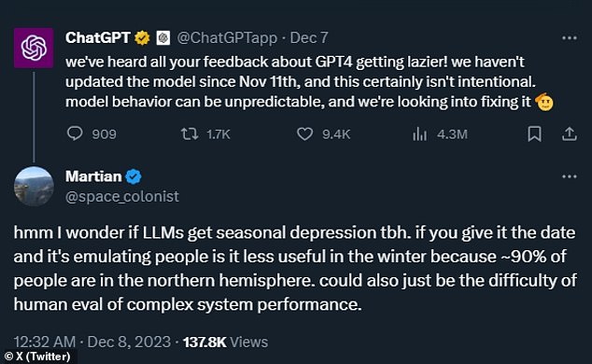Open the ChatGPT purple profile avatar

point(34,48)
